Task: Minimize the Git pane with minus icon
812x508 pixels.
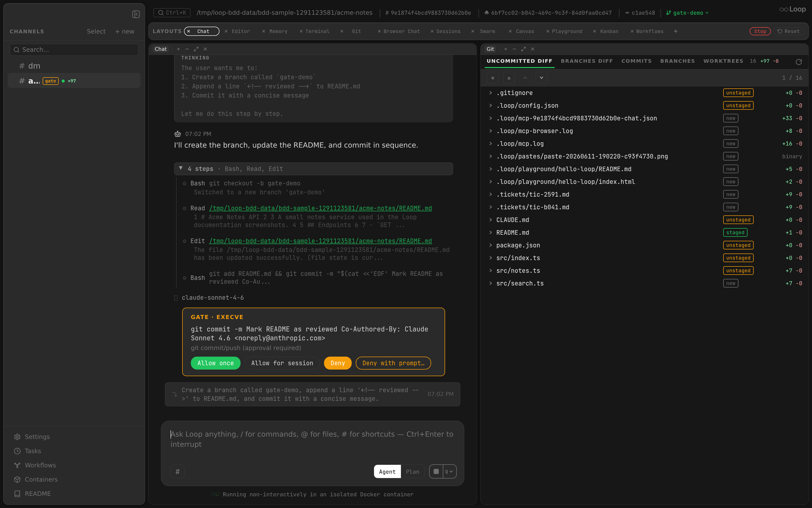Action: click(x=514, y=49)
